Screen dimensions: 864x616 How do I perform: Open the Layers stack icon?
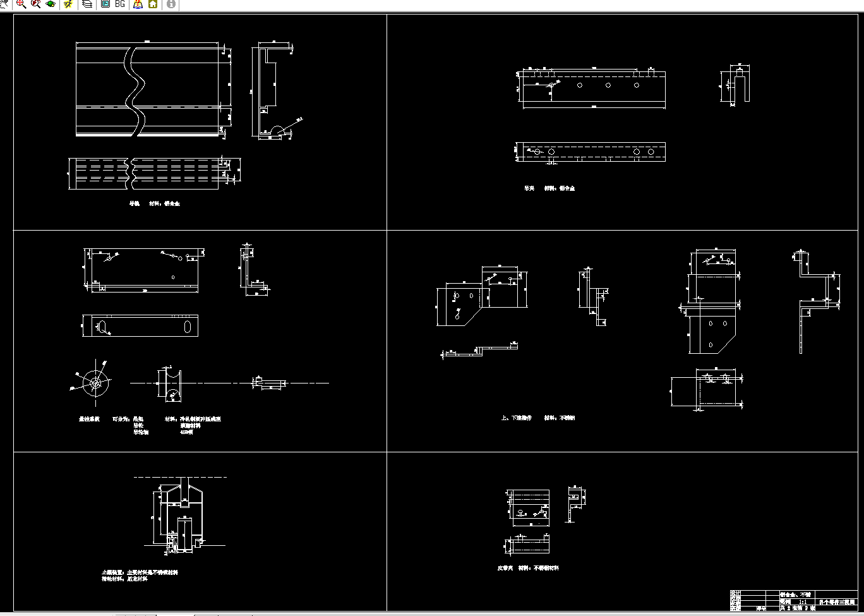tap(87, 4)
